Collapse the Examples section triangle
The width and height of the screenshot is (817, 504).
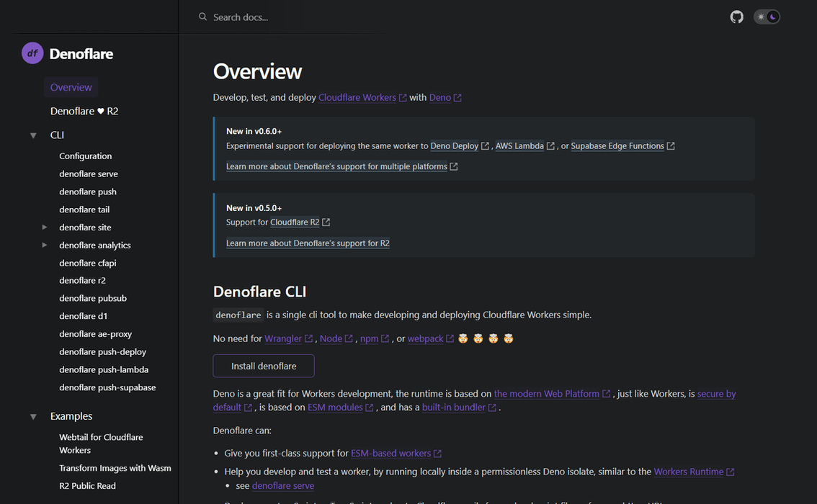(x=33, y=417)
